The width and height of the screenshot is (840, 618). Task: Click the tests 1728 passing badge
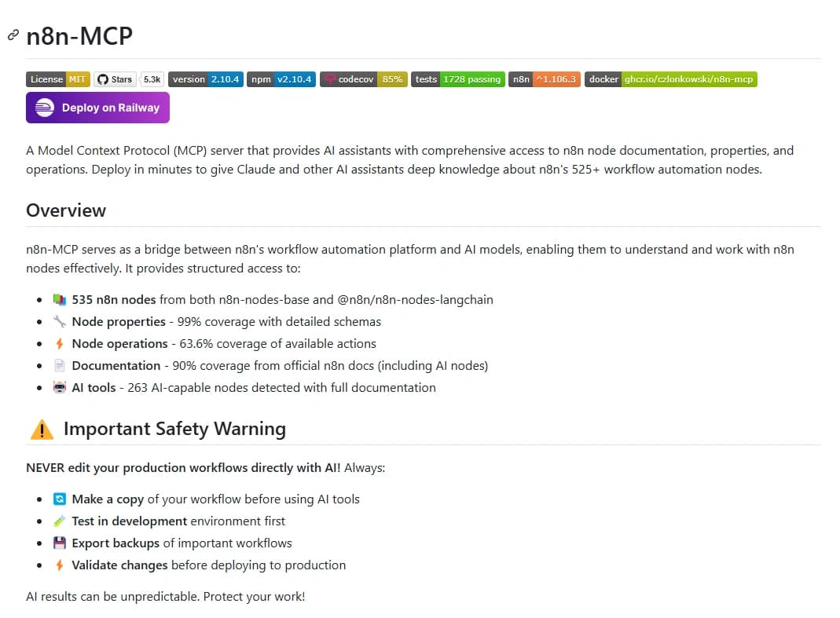(x=457, y=79)
